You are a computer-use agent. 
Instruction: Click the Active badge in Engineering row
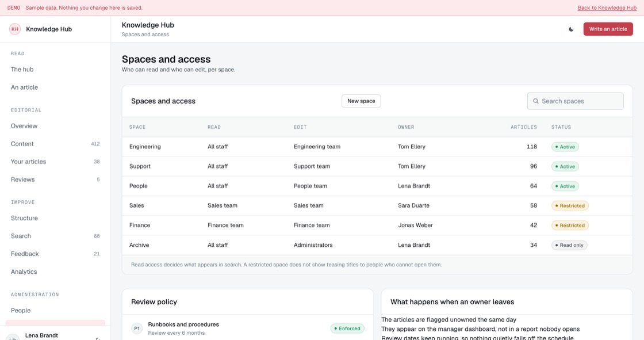click(565, 147)
